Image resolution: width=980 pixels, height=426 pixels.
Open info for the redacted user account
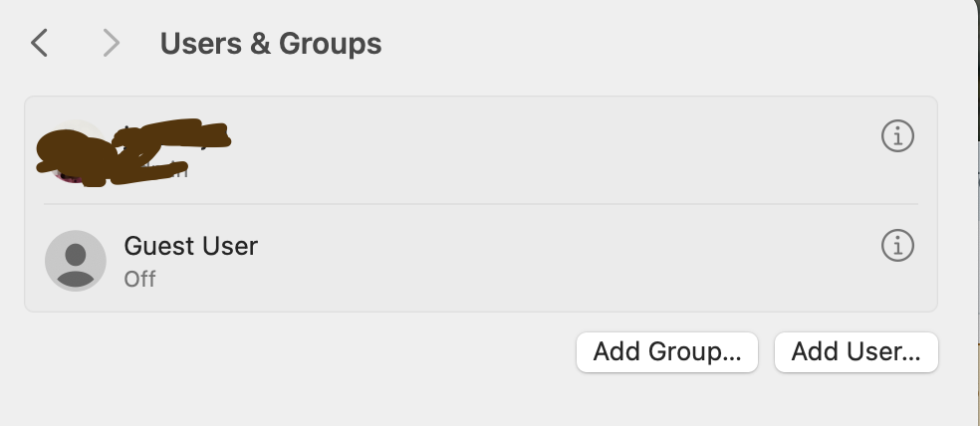[x=897, y=135]
